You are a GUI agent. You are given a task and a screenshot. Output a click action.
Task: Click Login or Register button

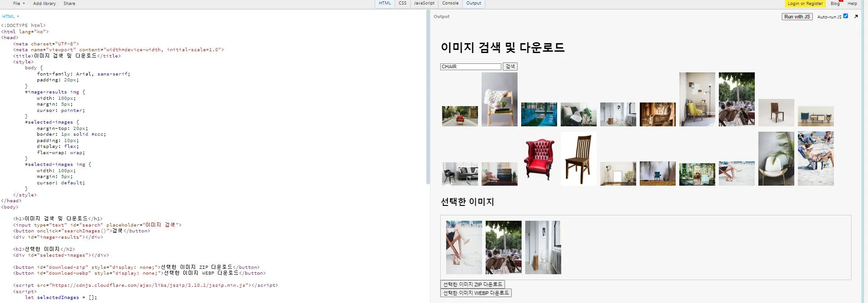click(805, 4)
